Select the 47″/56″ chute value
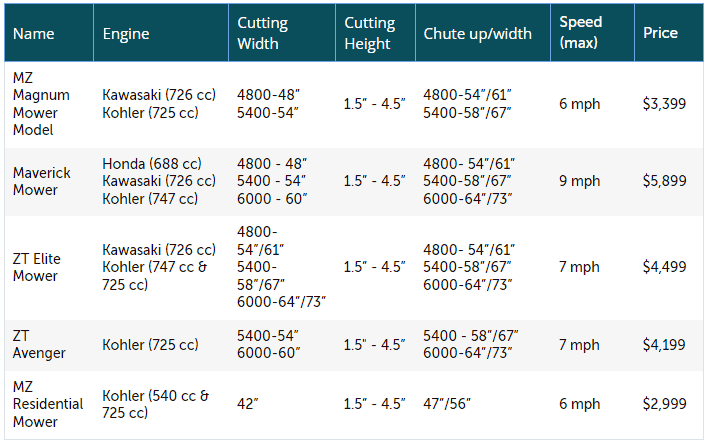The width and height of the screenshot is (707, 442). [447, 403]
